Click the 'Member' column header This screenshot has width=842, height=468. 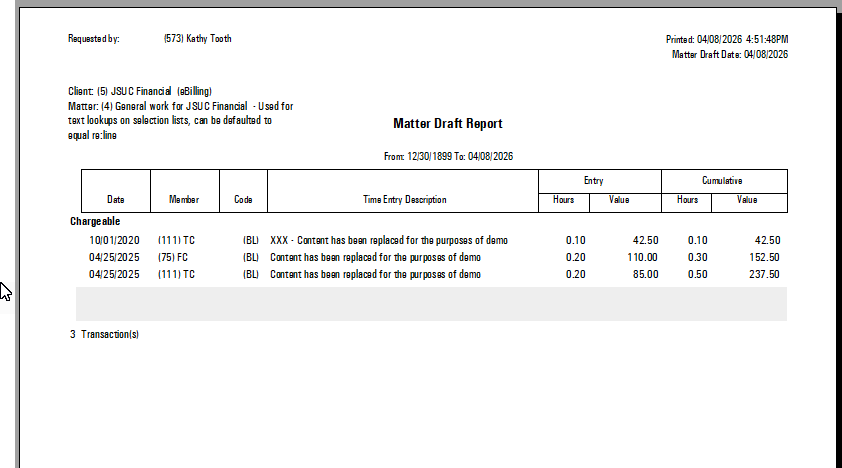(184, 200)
